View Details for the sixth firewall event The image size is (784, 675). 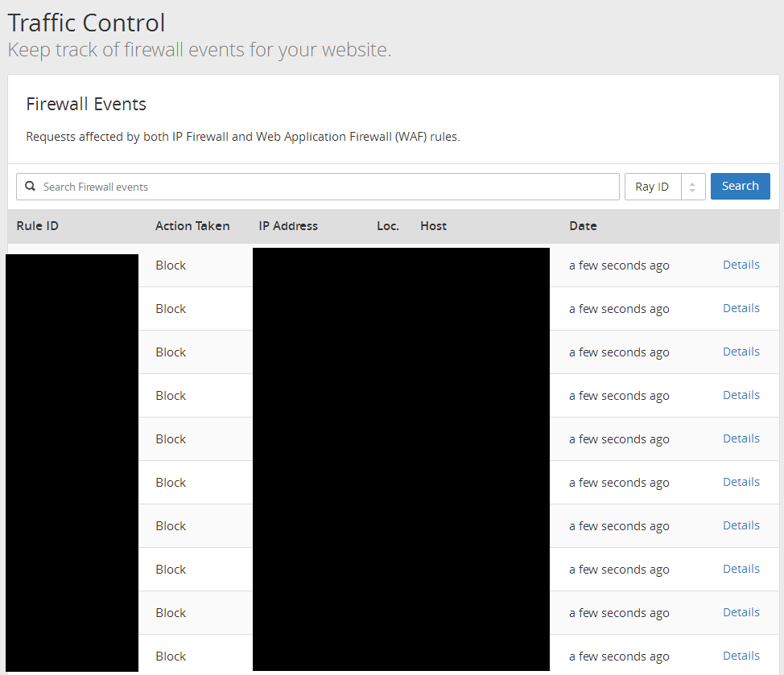pos(741,482)
